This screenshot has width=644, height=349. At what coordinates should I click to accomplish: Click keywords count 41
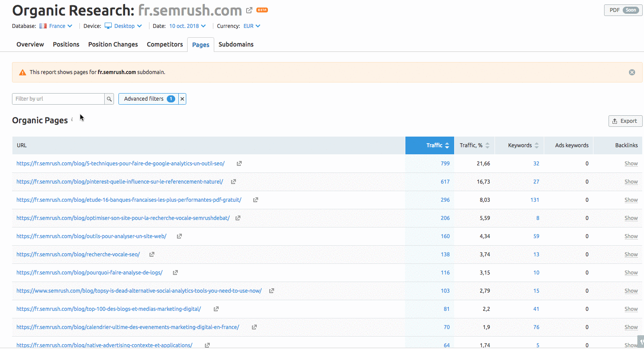tap(536, 309)
